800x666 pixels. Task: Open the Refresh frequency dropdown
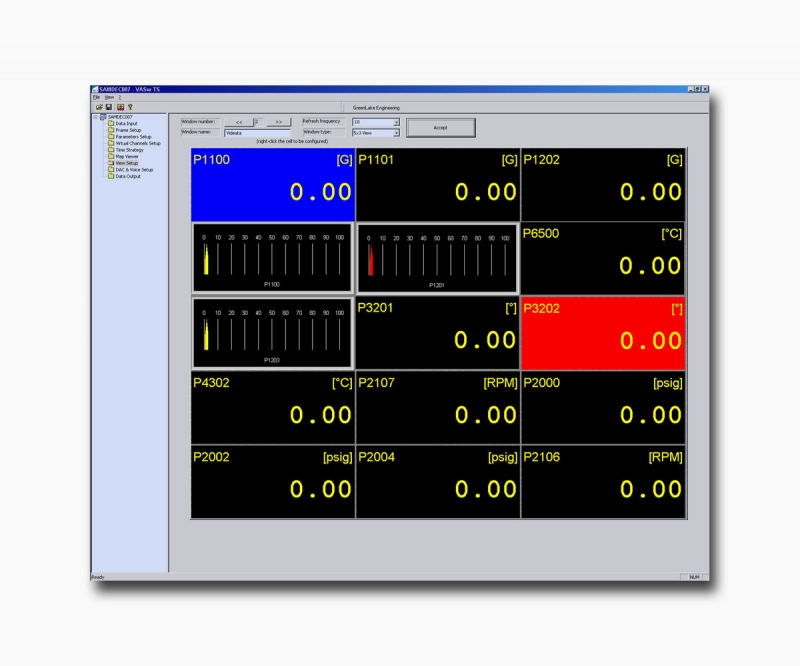(396, 122)
